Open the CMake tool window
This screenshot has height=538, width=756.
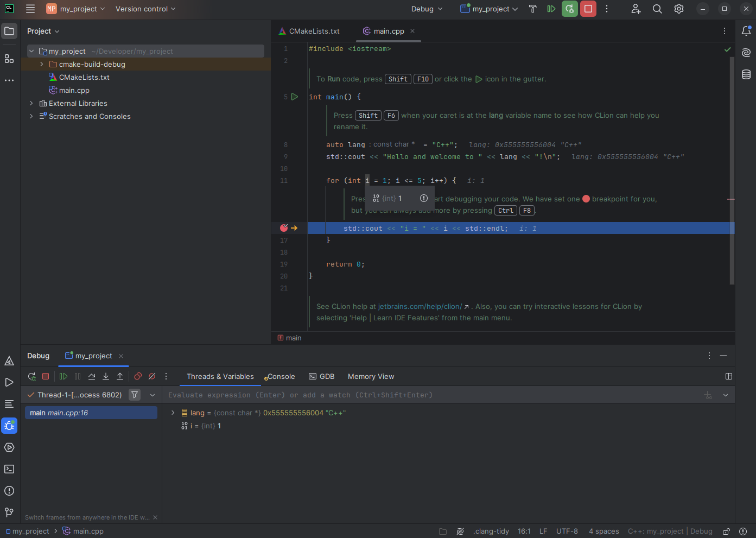pos(9,360)
